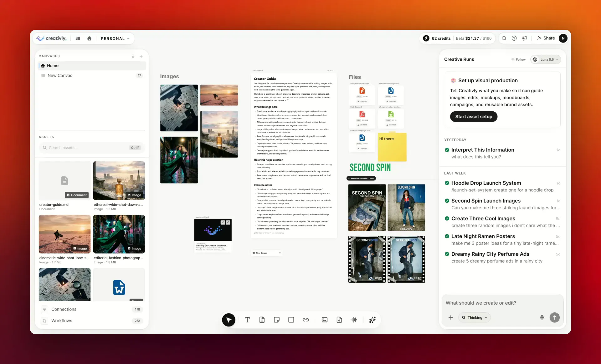Open the Luna 5.6 model selector

[x=546, y=59]
